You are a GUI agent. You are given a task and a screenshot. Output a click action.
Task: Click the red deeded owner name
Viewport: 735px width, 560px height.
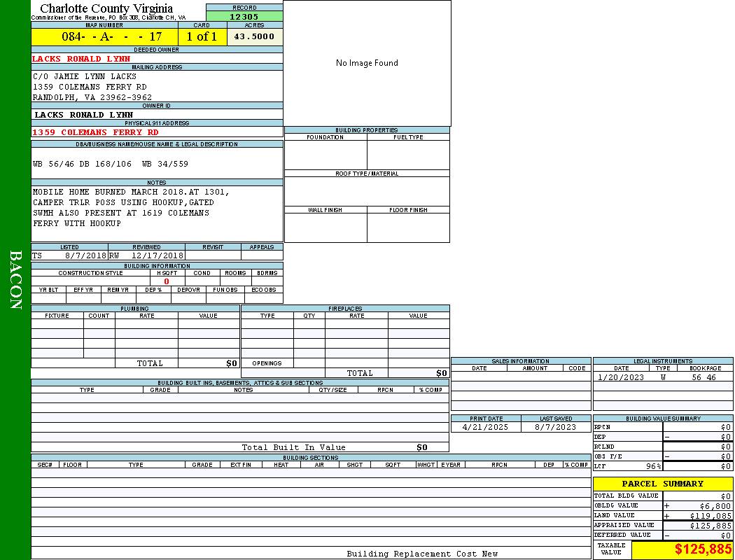click(x=81, y=59)
